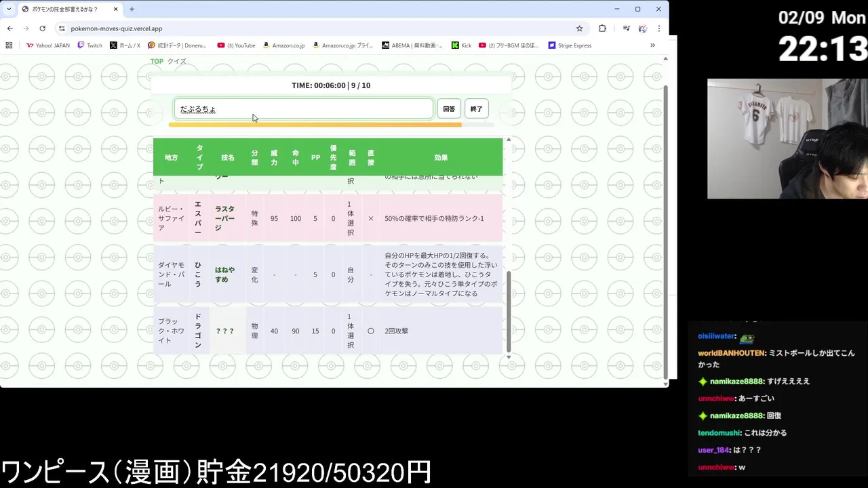Open the apps grid in bookmarks bar
The width and height of the screenshot is (868, 488).
[9, 45]
